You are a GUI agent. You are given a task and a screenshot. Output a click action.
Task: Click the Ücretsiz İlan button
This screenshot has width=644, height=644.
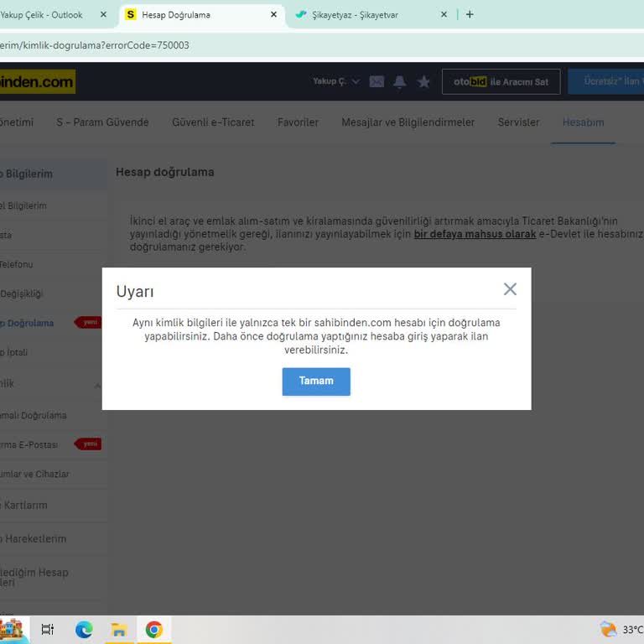coord(608,81)
